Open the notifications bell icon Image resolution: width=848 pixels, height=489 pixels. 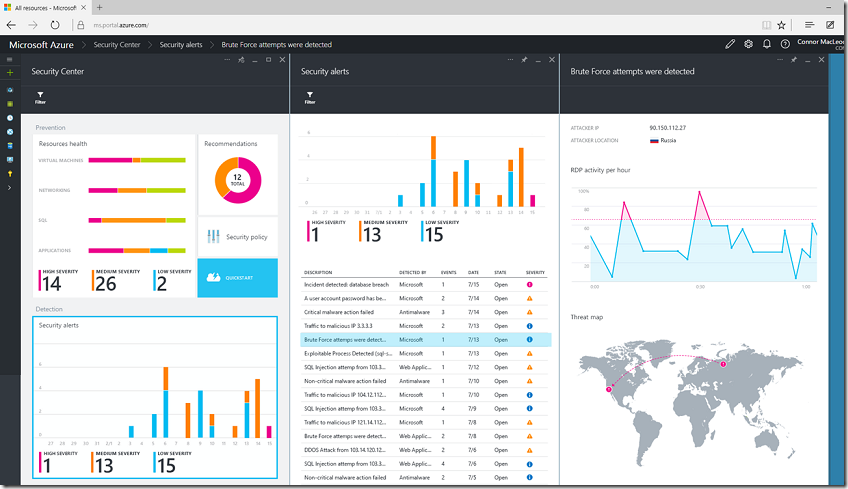767,45
